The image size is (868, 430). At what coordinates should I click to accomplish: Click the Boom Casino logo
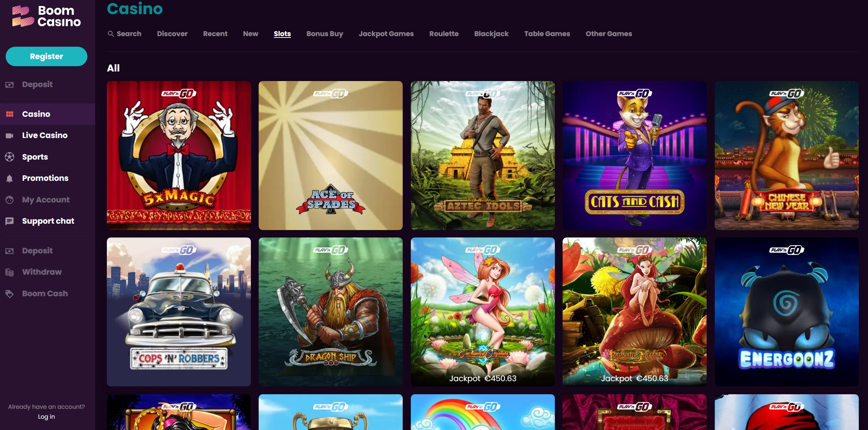(x=46, y=16)
